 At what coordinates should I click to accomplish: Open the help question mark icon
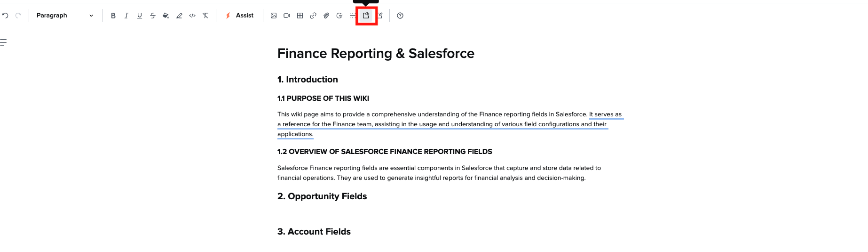(400, 16)
